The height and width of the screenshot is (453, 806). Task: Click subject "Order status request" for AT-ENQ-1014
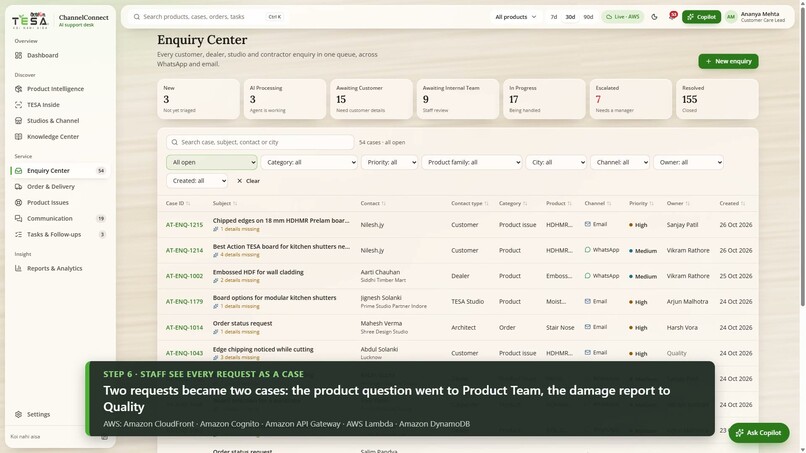(x=243, y=323)
